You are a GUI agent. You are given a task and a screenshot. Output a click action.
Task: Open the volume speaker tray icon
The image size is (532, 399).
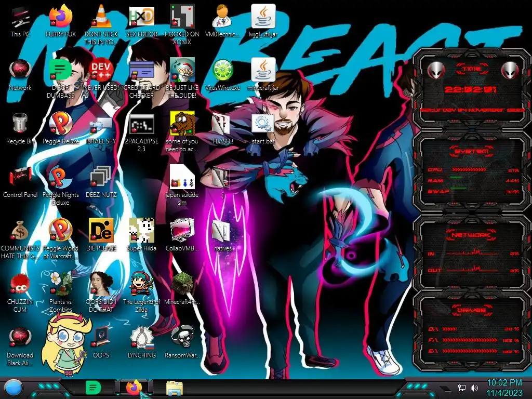click(474, 388)
